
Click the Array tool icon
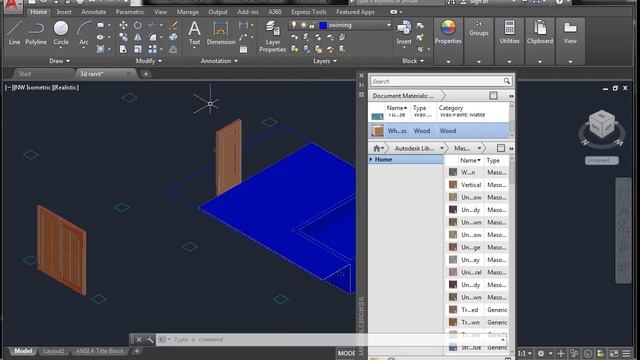point(153,49)
